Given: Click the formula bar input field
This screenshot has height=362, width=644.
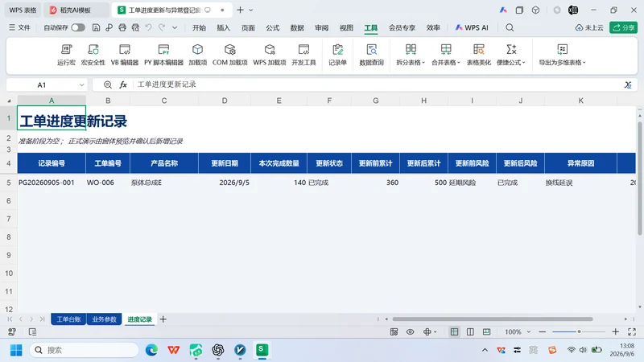Looking at the screenshot, I should pos(378,84).
